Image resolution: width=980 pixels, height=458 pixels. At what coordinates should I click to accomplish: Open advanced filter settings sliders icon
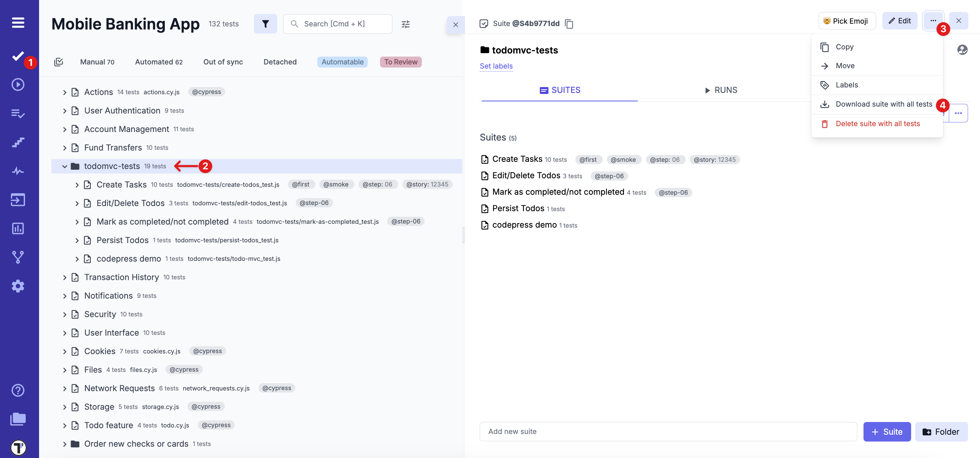406,24
